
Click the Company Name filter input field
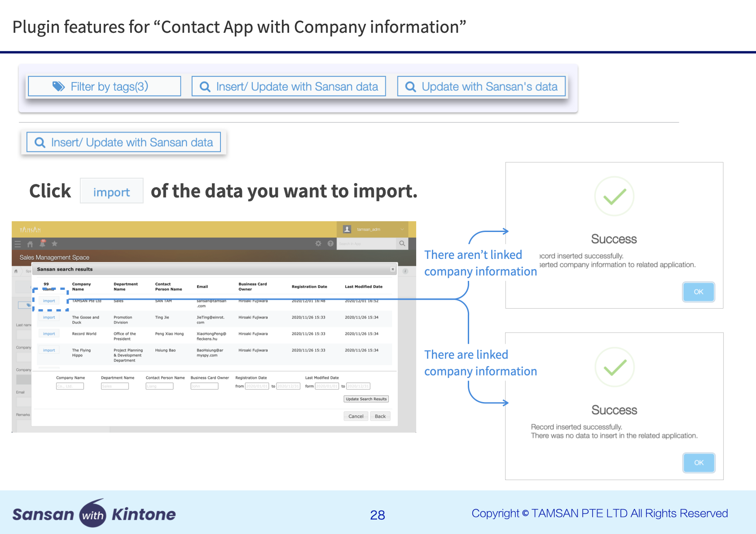coord(70,386)
